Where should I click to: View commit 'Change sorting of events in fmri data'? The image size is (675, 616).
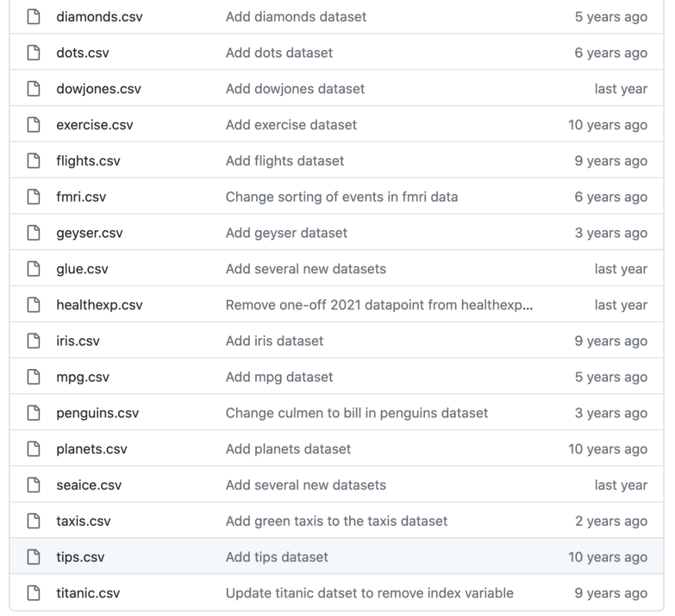coord(341,197)
